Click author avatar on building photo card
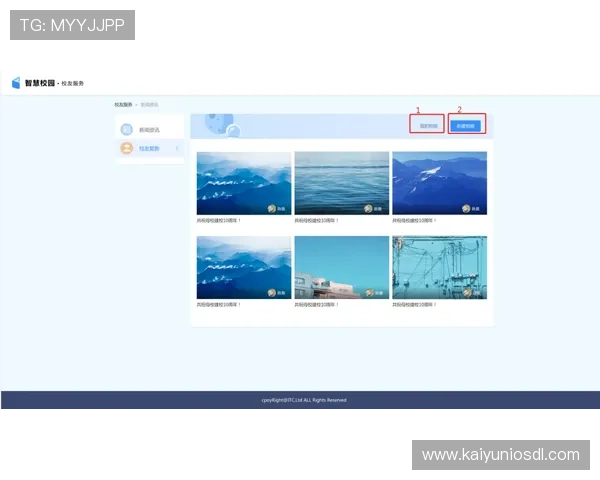This screenshot has width=600, height=480. (x=369, y=293)
